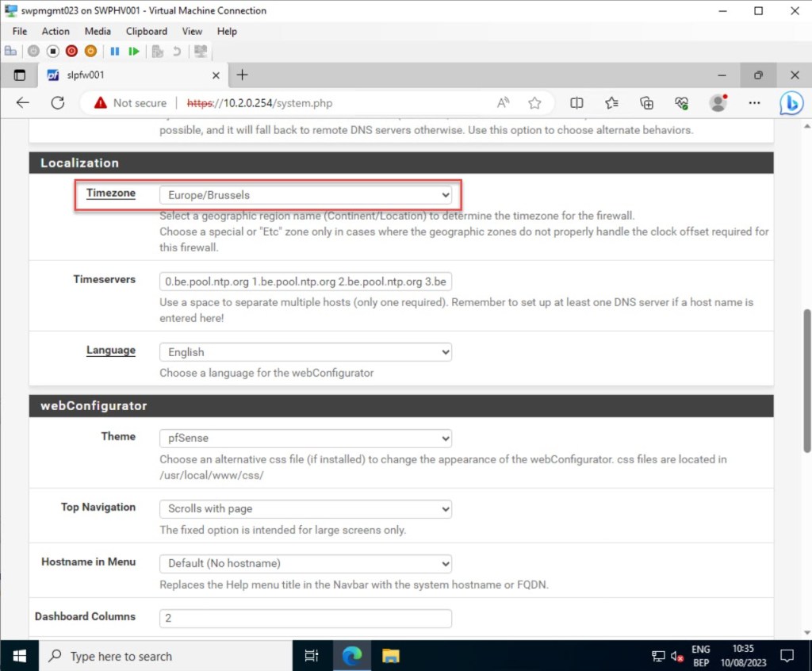Expand the Theme dropdown
The height and width of the screenshot is (671, 812).
click(x=305, y=438)
